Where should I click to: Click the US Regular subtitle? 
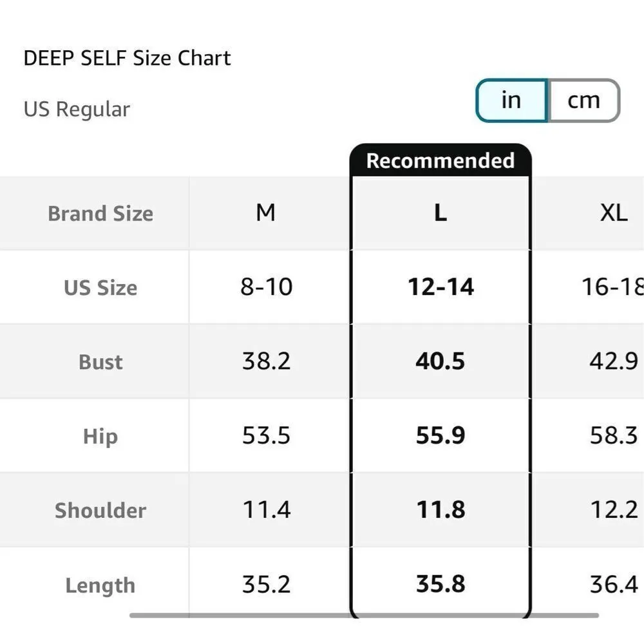(x=77, y=109)
